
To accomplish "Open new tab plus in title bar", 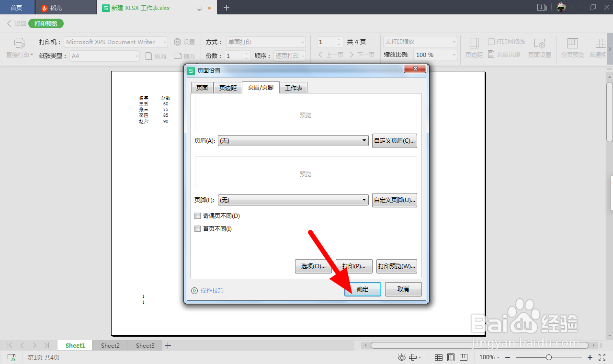I will pyautogui.click(x=227, y=8).
